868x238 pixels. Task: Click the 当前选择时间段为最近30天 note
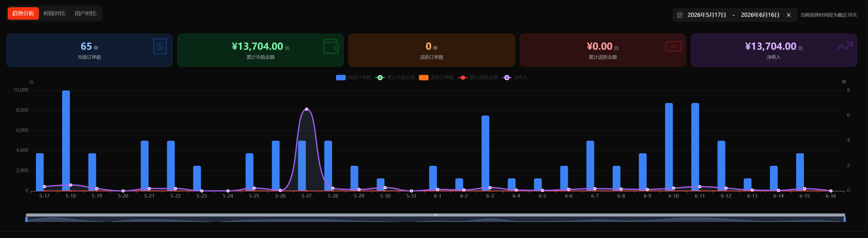tap(829, 15)
